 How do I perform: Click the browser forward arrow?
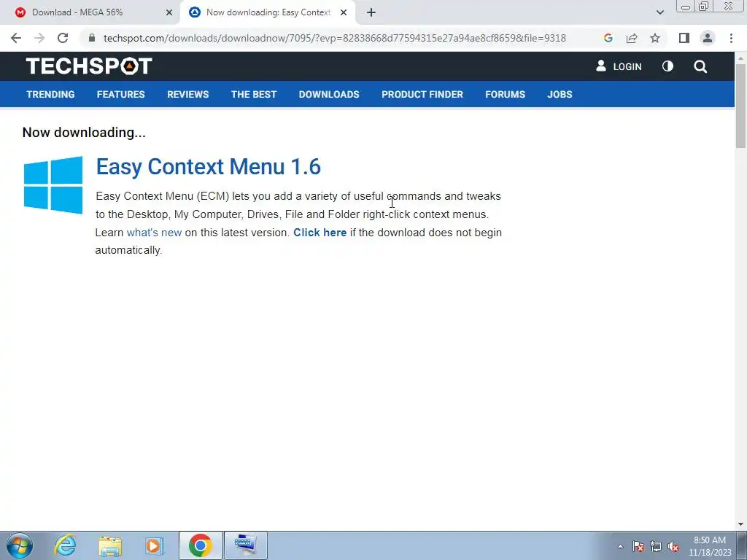[39, 38]
